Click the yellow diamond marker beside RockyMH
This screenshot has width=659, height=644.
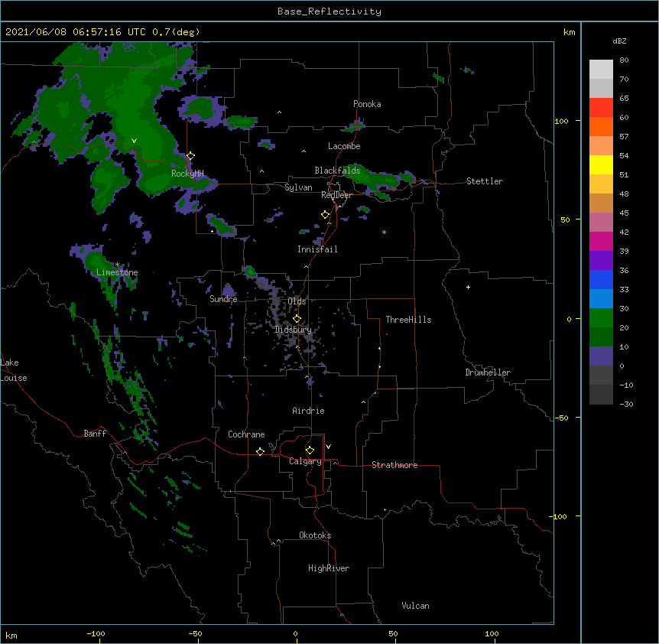click(x=190, y=156)
